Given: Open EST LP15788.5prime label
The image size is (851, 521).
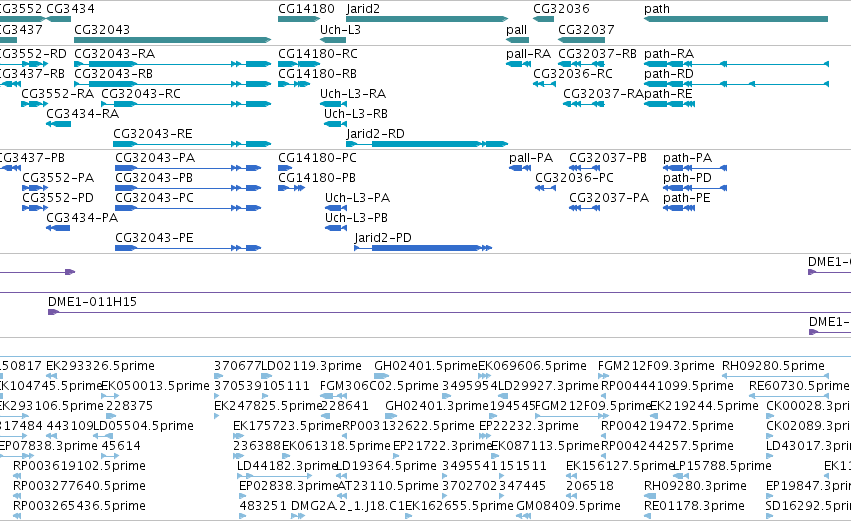Looking at the screenshot, I should [x=722, y=466].
